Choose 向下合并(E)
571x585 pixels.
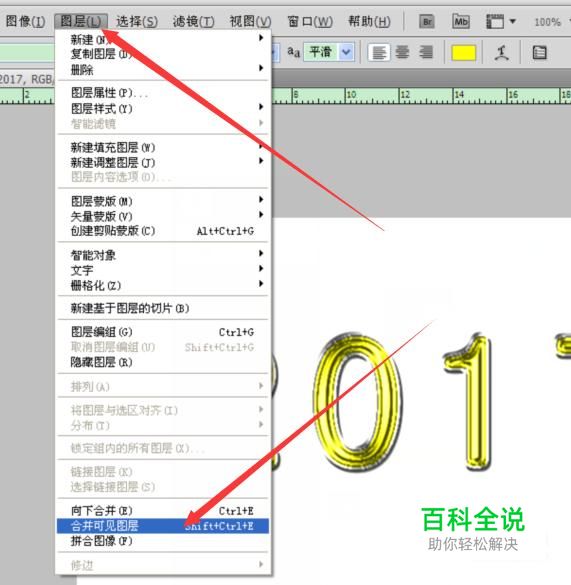[163, 510]
